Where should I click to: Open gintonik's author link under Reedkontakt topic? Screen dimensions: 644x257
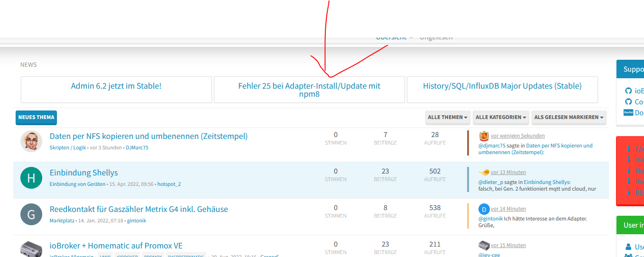(137, 220)
